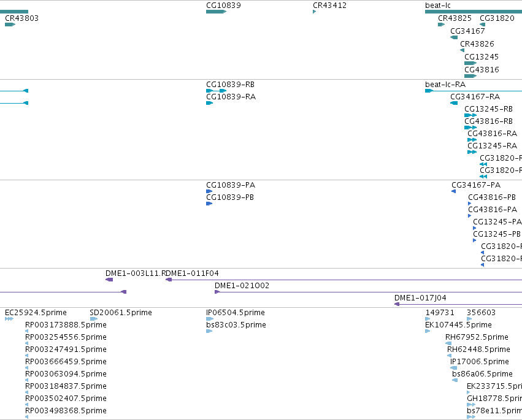This screenshot has width=522, height=420.
Task: Click the CG10839-RA transcript label
Action: 231,96
